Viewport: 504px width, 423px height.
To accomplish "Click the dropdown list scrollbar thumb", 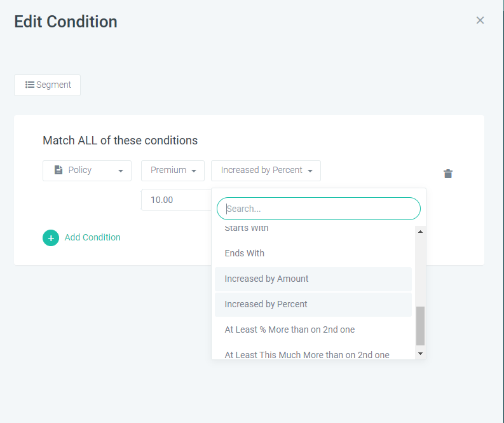I will [x=420, y=325].
